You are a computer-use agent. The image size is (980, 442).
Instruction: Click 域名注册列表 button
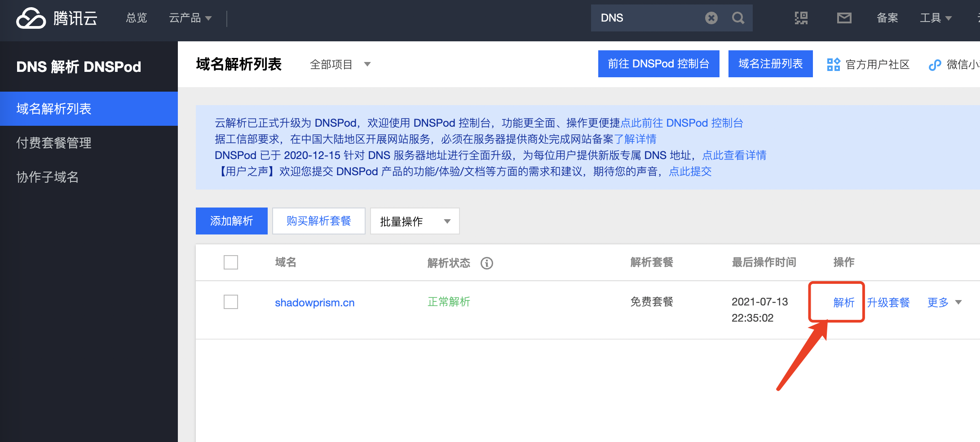pos(771,64)
